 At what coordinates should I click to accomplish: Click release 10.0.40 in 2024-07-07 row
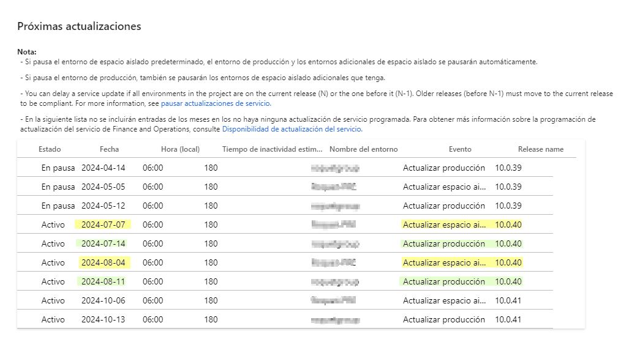pyautogui.click(x=508, y=225)
